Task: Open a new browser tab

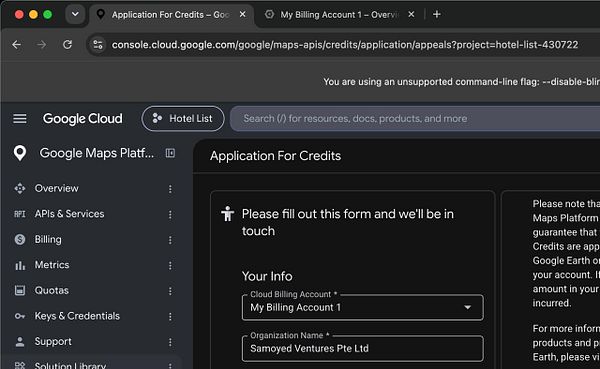Action: tap(437, 15)
